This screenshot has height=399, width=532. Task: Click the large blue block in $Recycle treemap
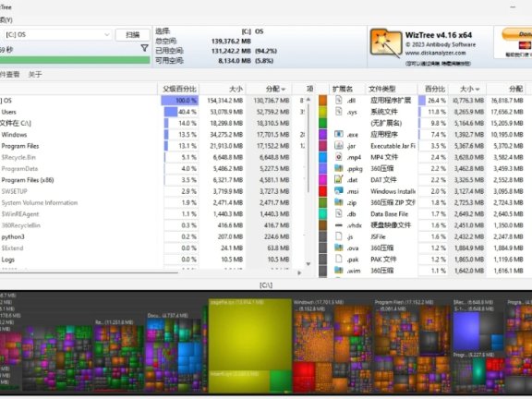pos(466,331)
